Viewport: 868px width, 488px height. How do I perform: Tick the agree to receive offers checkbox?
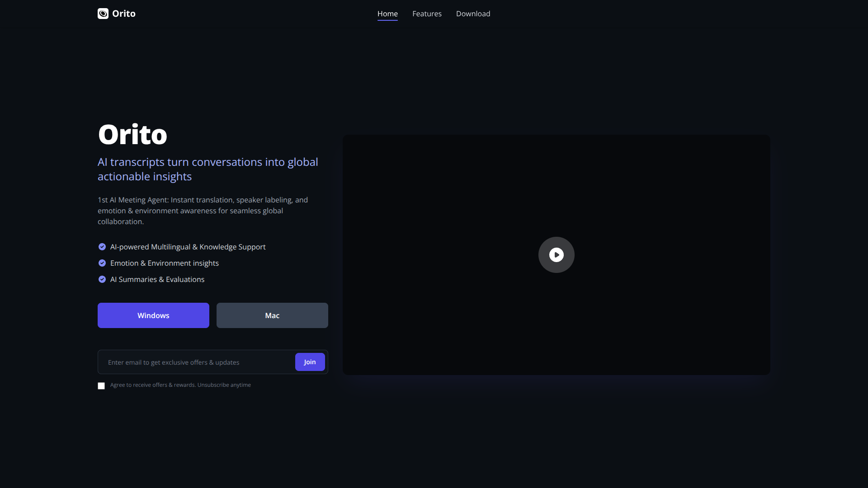pyautogui.click(x=101, y=386)
